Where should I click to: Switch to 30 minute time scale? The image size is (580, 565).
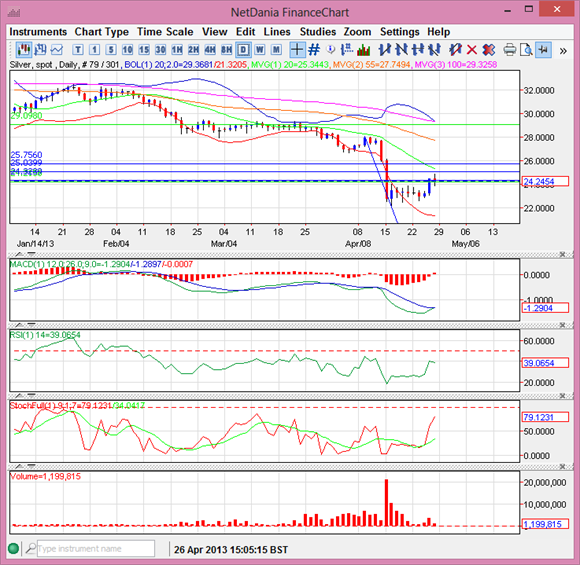(x=160, y=50)
